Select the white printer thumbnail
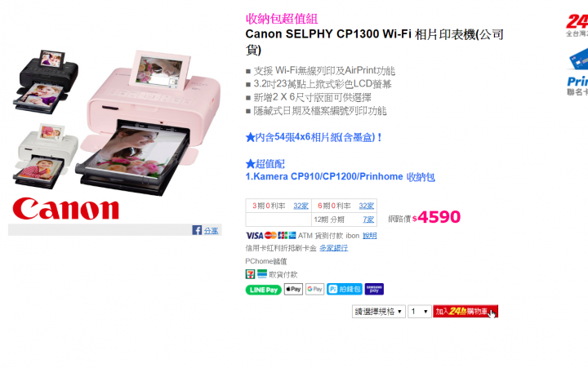Viewport: 588px width, 368px height. click(x=46, y=156)
